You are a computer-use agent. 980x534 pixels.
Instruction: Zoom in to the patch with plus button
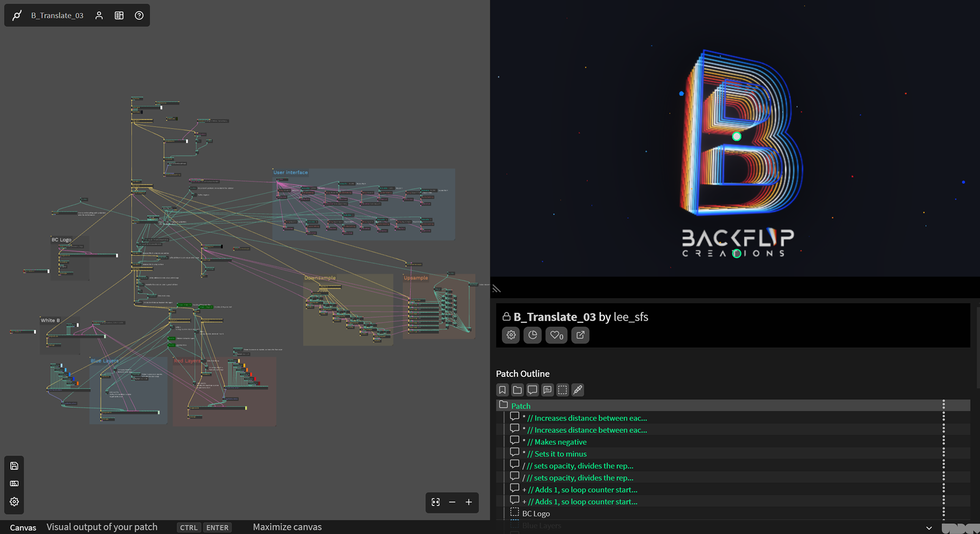[469, 502]
